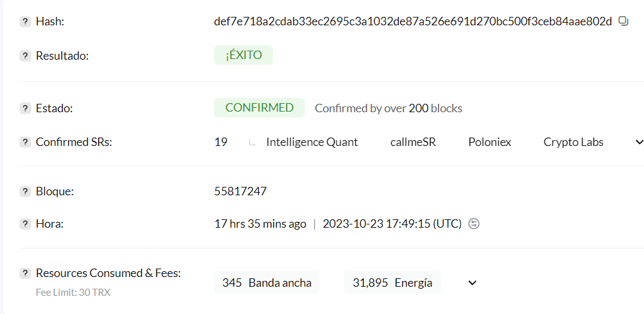Open block 55817247
Viewport: 644px width, 314px height.
pos(240,191)
